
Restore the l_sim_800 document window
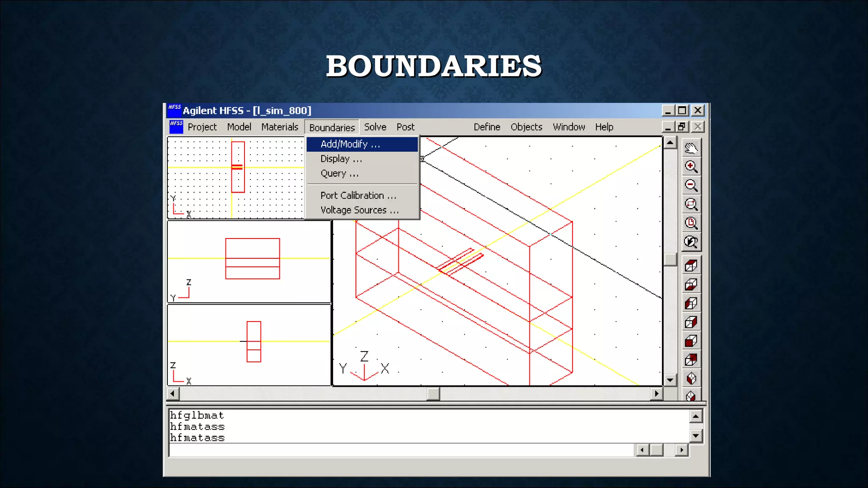tap(682, 127)
